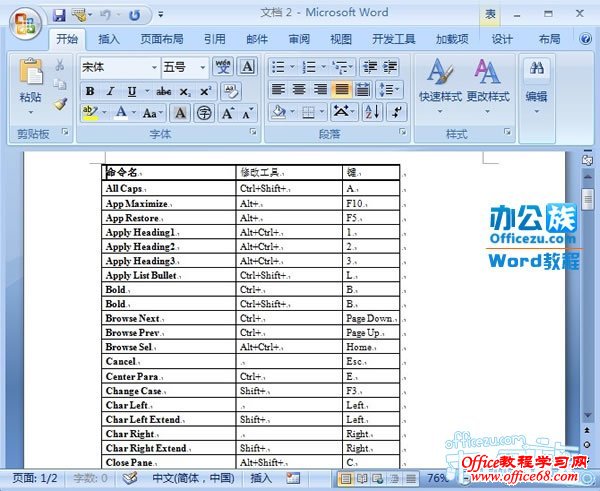
Task: Open the 审阅 ribbon tab
Action: point(299,39)
